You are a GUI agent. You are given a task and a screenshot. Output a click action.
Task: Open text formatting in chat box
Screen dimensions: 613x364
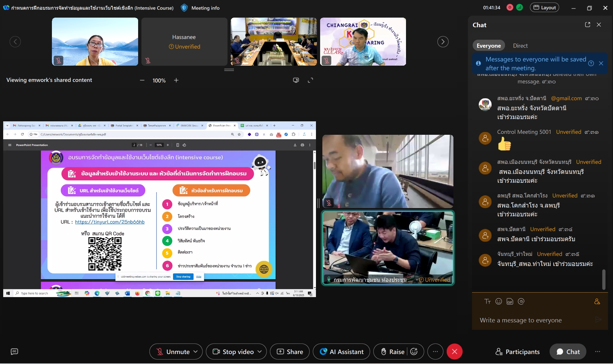coord(487,301)
